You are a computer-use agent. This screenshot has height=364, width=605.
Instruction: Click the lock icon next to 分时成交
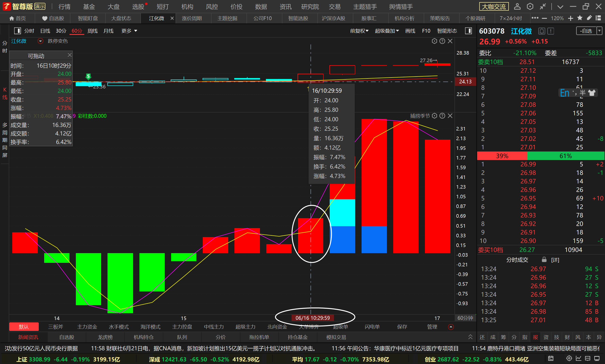click(x=544, y=260)
